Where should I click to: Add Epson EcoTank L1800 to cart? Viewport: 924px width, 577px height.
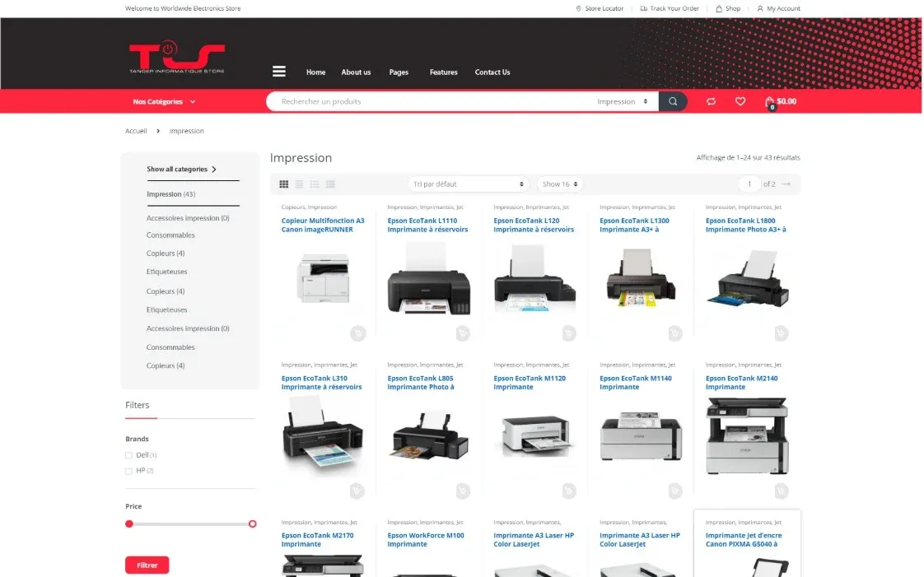(782, 333)
